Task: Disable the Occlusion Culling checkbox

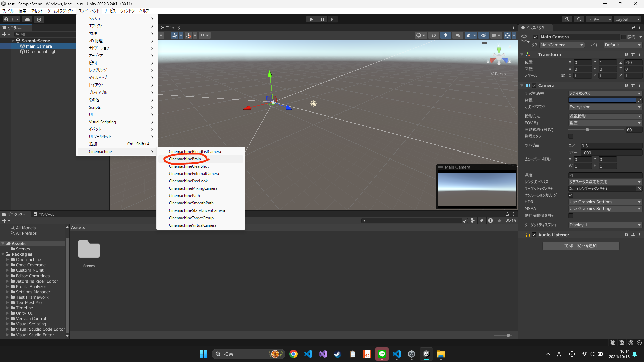Action: coord(571,195)
